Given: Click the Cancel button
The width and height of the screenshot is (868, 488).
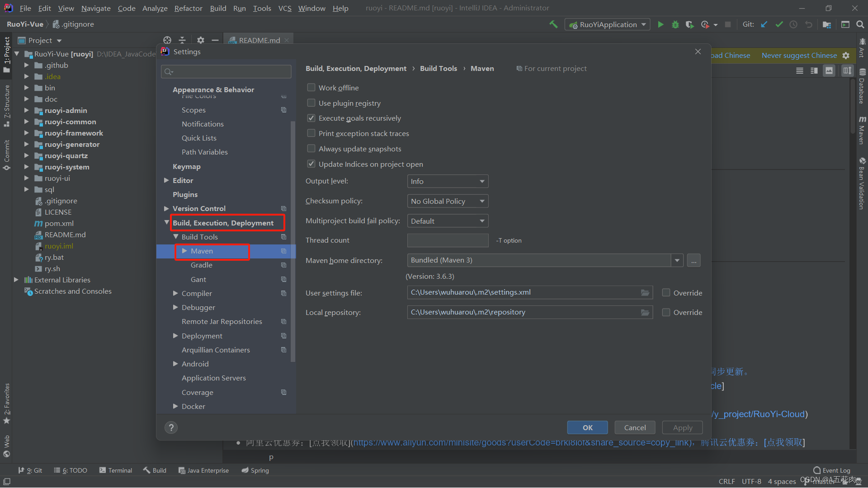Looking at the screenshot, I should 634,427.
